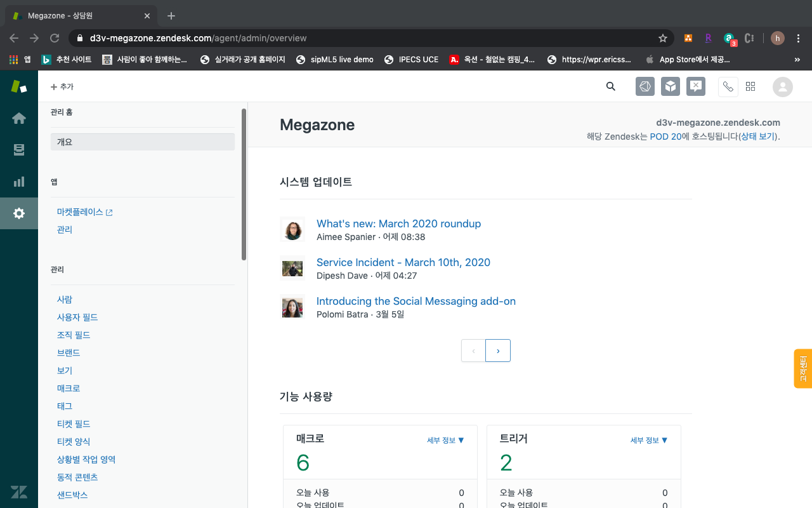Open 티켓 필드 settings
Viewport: 812px width, 508px height.
74,424
